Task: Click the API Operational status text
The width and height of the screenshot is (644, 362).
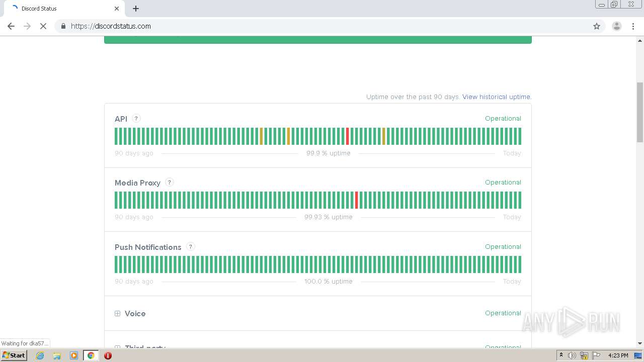Action: coord(503,119)
